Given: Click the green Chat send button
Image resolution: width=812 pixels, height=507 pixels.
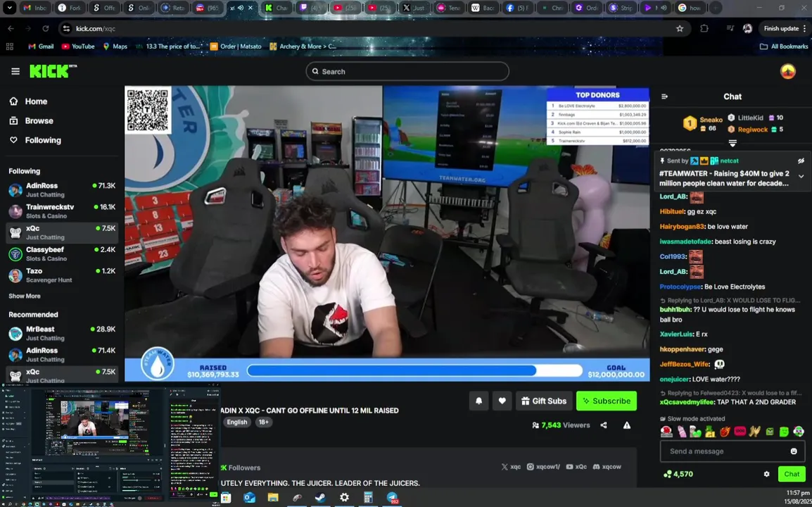Looking at the screenshot, I should 792,474.
